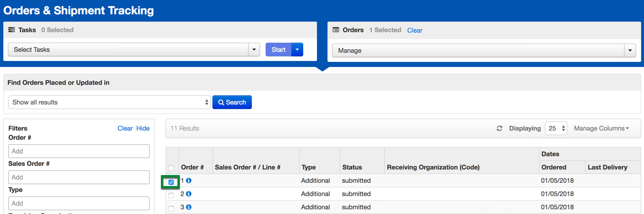Change the Displaying count of 25
The height and width of the screenshot is (214, 644).
tap(556, 129)
